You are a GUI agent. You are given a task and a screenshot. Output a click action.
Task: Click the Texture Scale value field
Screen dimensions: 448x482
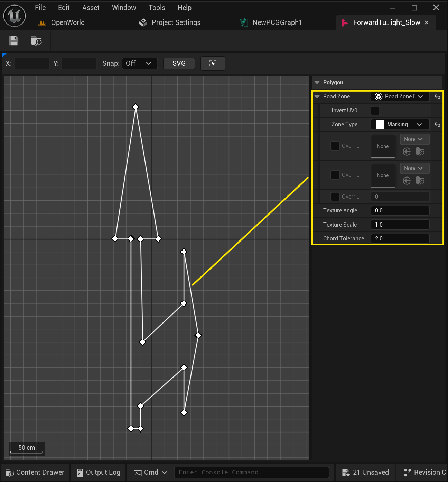pos(400,225)
